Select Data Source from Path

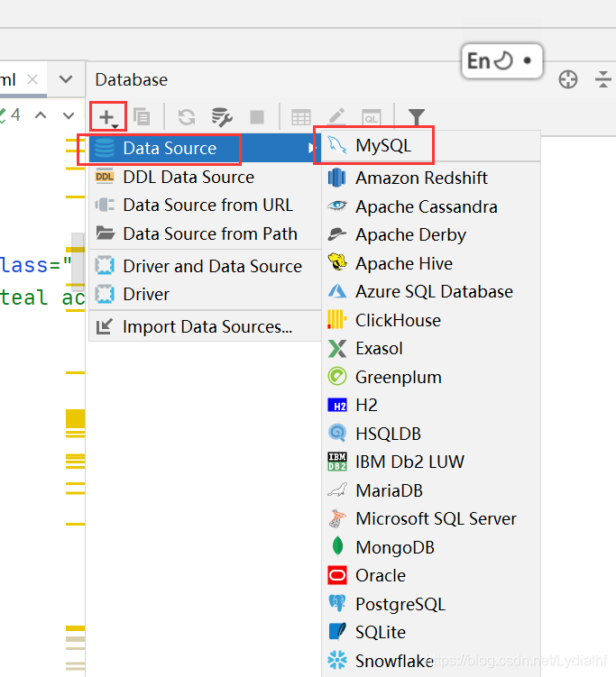click(206, 233)
